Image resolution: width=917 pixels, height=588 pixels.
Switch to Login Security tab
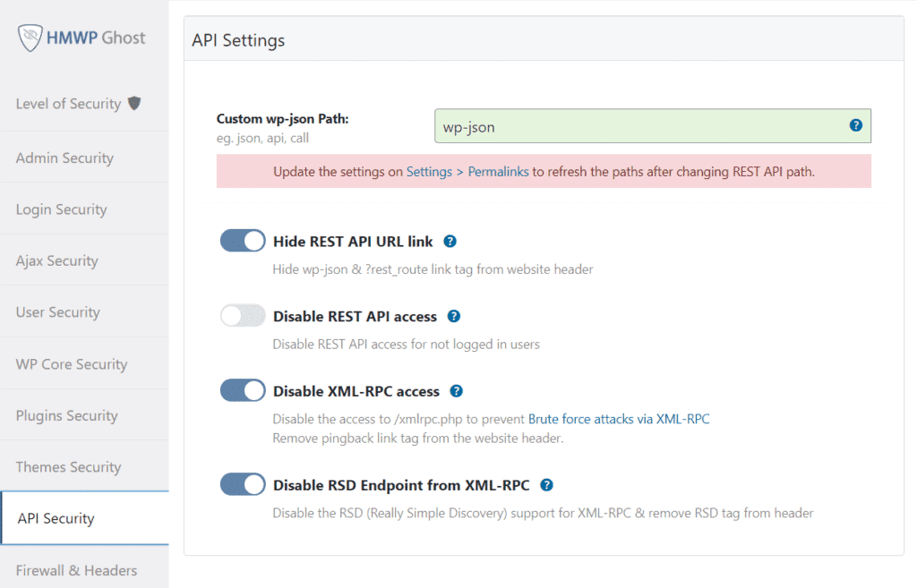61,209
